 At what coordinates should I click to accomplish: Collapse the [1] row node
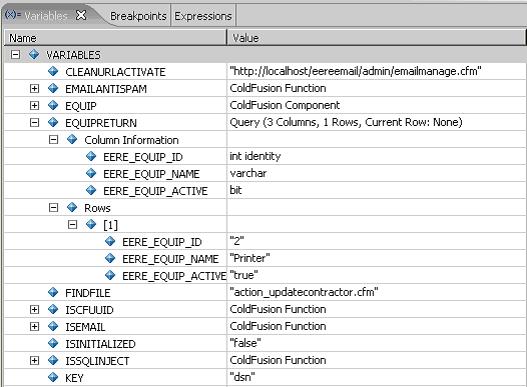pyautogui.click(x=72, y=224)
